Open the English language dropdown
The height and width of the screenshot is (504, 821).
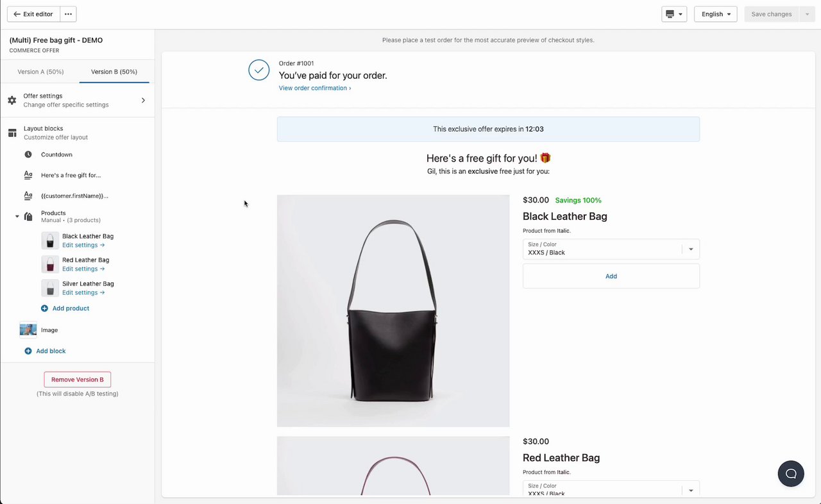(715, 14)
